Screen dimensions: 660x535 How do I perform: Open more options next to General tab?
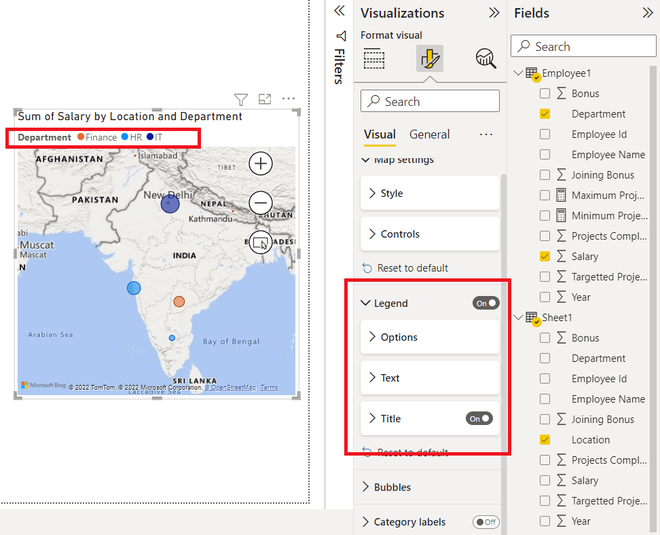[x=486, y=134]
